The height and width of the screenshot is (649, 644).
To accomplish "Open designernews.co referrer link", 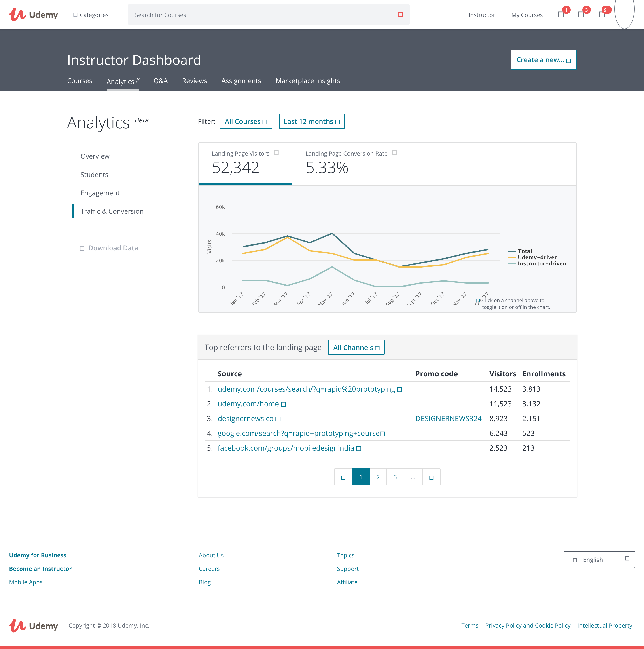I will (246, 419).
